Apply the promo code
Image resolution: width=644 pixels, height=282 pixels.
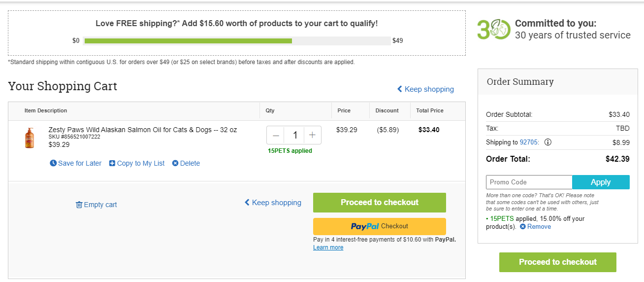click(601, 182)
